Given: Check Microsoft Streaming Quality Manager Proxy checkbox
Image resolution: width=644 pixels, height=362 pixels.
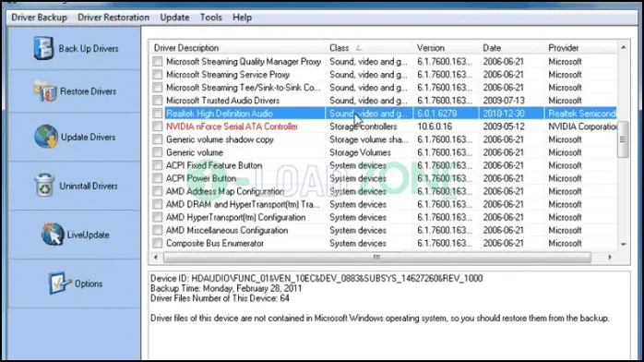Looking at the screenshot, I should (157, 62).
